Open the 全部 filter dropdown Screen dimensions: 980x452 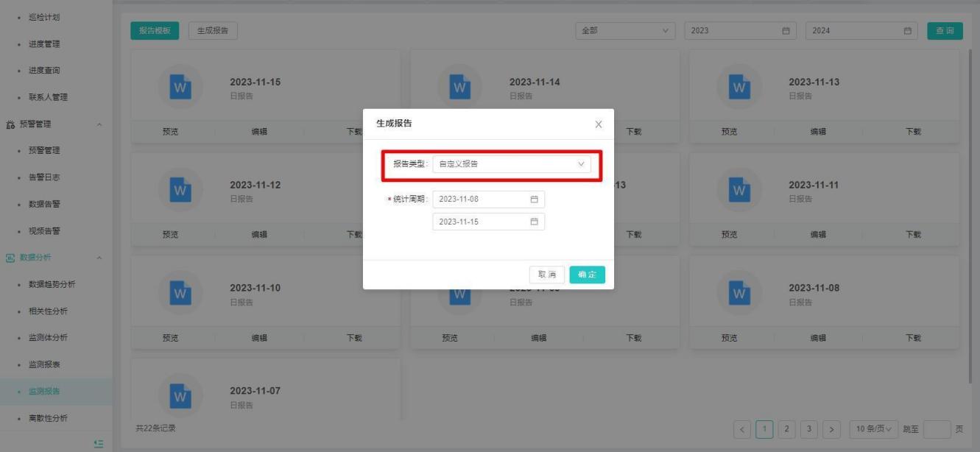(625, 31)
